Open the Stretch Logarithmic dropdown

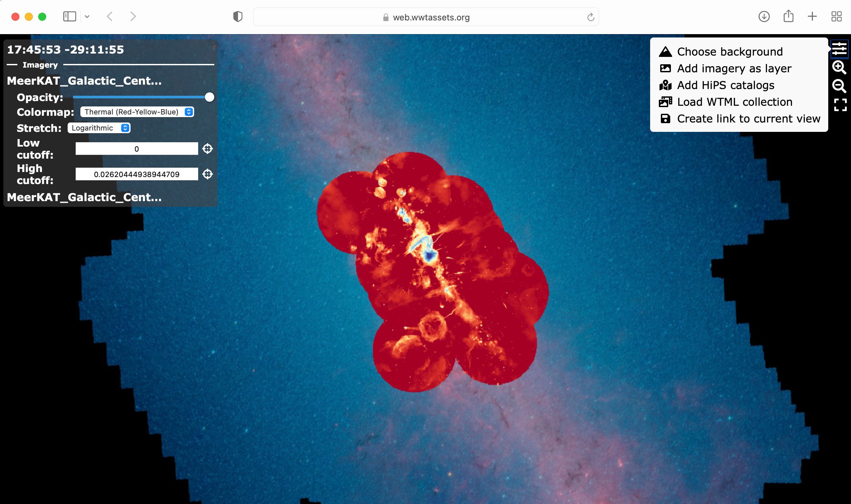tap(99, 128)
